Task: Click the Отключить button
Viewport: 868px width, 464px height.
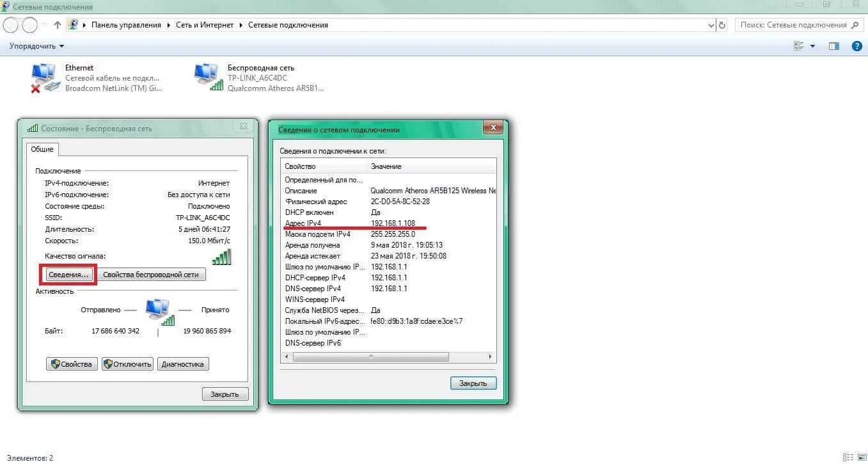Action: pos(127,364)
